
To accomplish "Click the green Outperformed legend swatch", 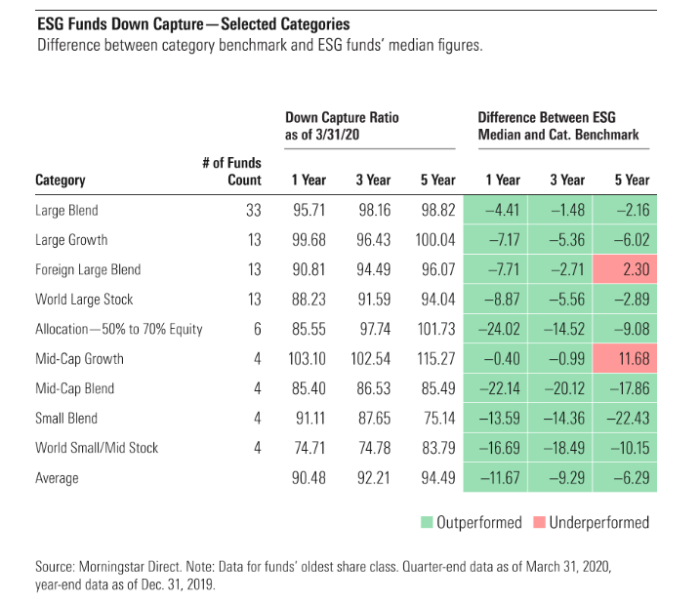I will pos(426,522).
